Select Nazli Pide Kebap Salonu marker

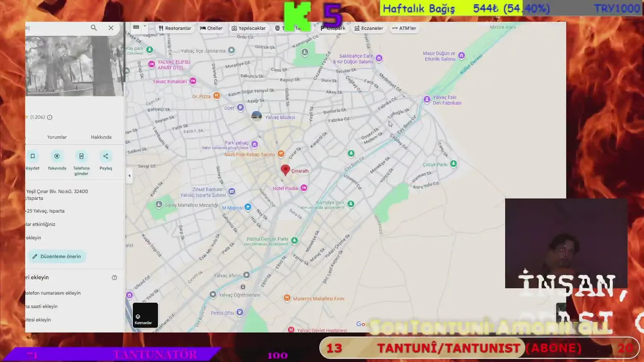[x=281, y=154]
